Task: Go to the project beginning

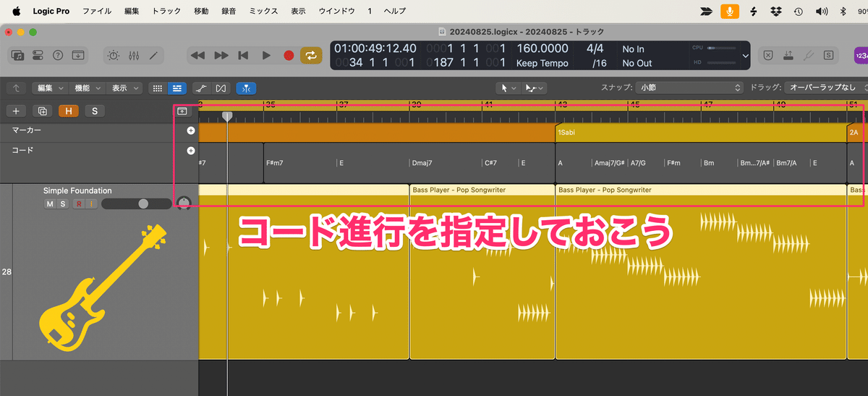Action: 244,55
